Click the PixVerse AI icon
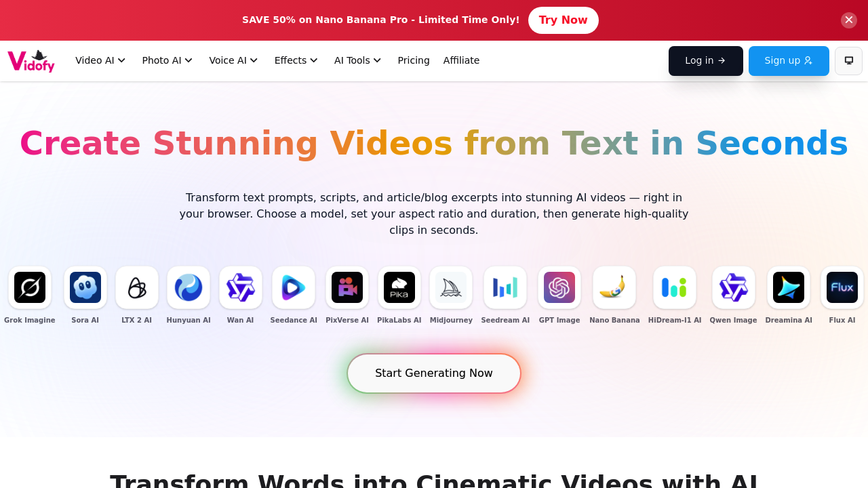The width and height of the screenshot is (868, 488). (x=347, y=287)
